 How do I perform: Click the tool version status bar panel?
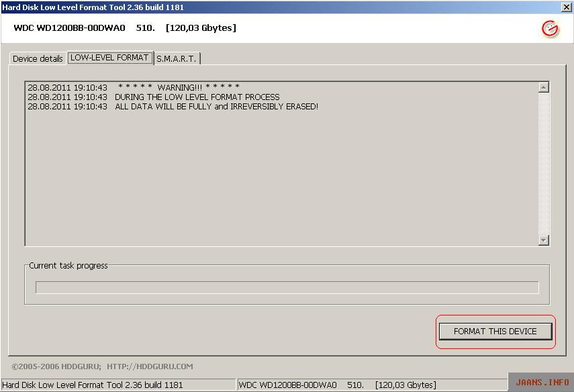pyautogui.click(x=93, y=385)
